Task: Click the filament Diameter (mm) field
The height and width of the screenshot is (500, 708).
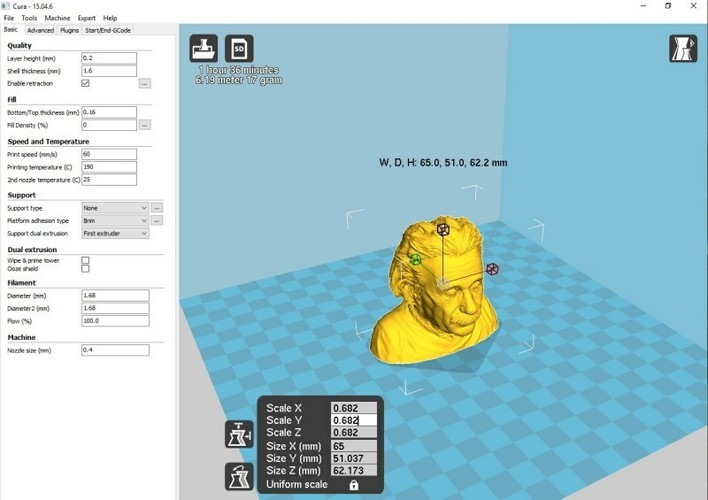Action: [115, 295]
